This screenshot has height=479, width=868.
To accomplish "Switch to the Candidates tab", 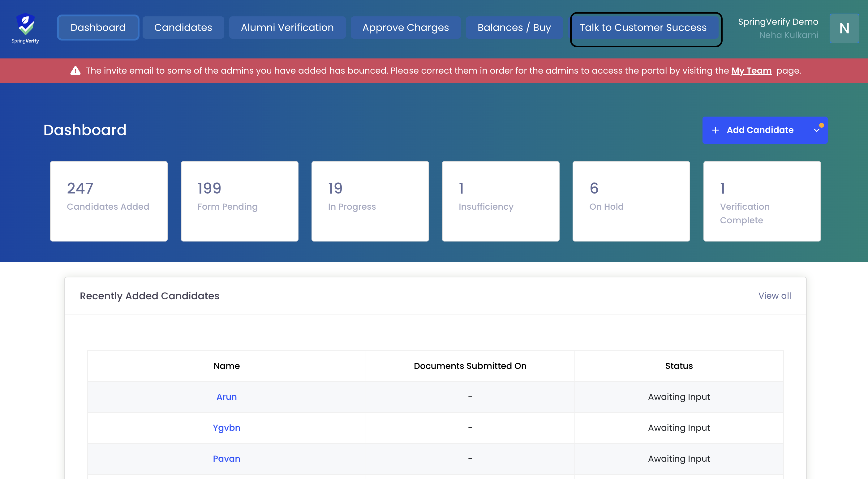I will (x=183, y=28).
